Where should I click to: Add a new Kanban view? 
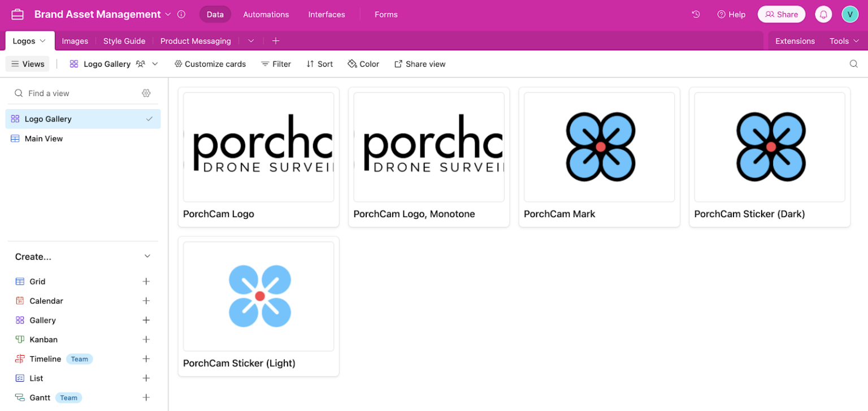click(x=146, y=339)
